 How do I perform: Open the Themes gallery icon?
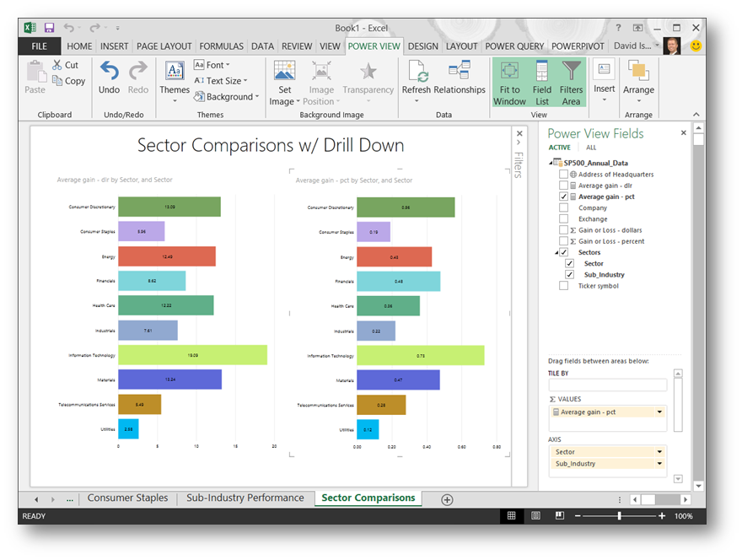175,71
